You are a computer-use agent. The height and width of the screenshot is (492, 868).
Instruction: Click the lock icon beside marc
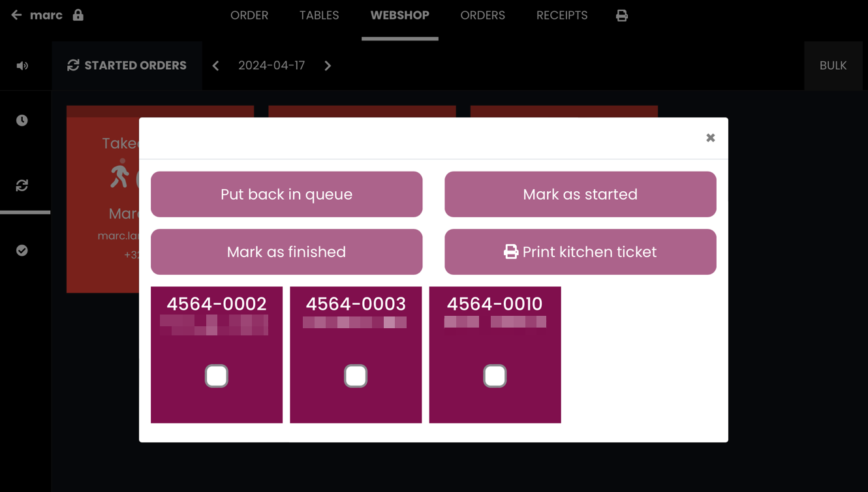[78, 15]
